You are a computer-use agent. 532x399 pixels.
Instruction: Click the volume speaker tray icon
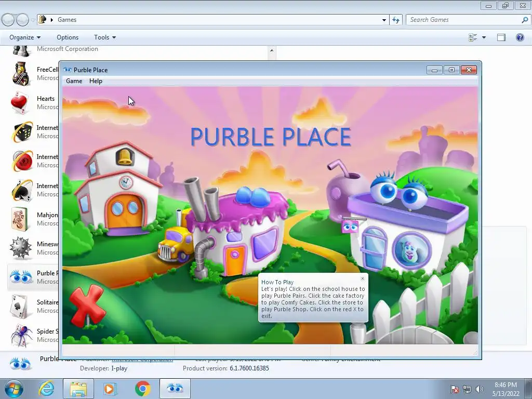(479, 389)
